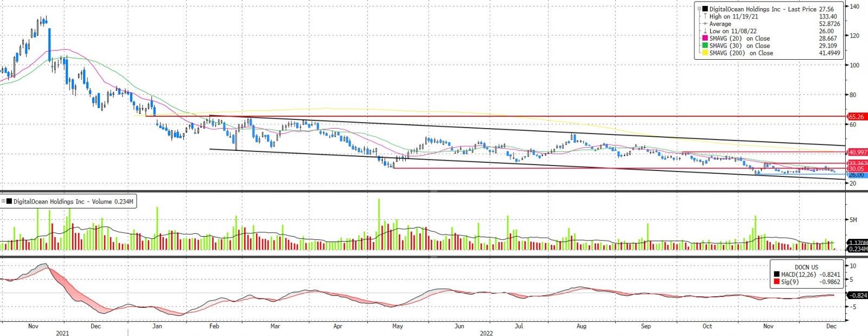Click the 5M volume axis label

(x=853, y=220)
